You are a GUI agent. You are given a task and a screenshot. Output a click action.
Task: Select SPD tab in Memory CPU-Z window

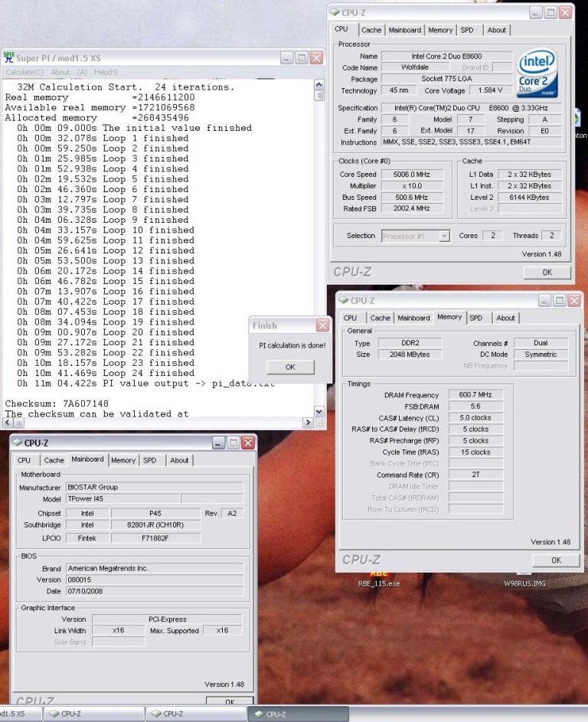click(475, 318)
